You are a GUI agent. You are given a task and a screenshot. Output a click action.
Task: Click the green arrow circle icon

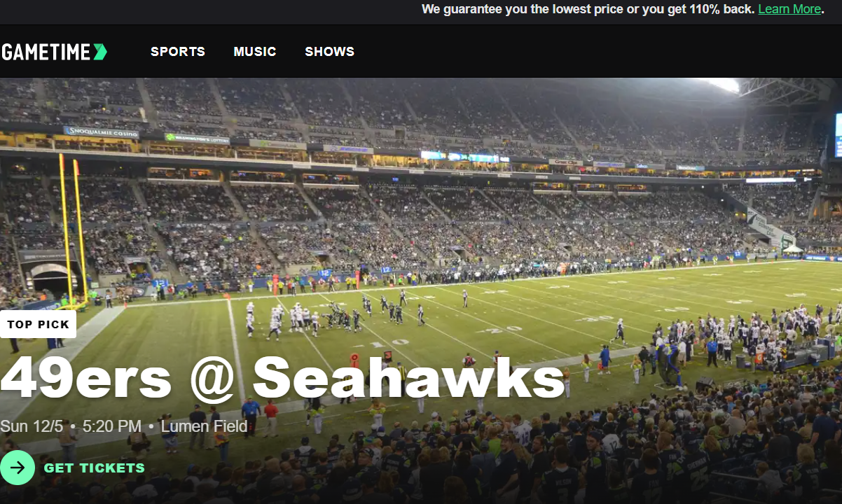tap(18, 468)
